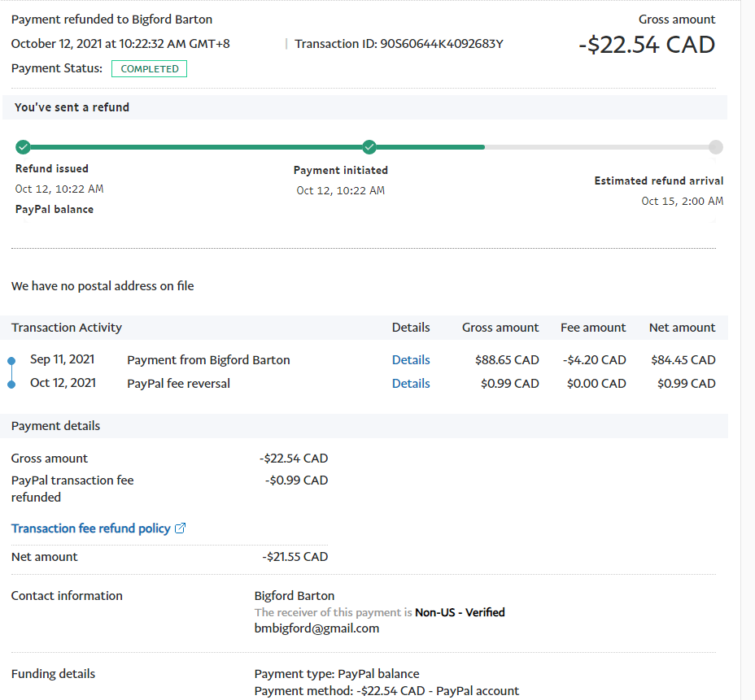Click the bmbigford@gmail.com email address

click(x=316, y=628)
